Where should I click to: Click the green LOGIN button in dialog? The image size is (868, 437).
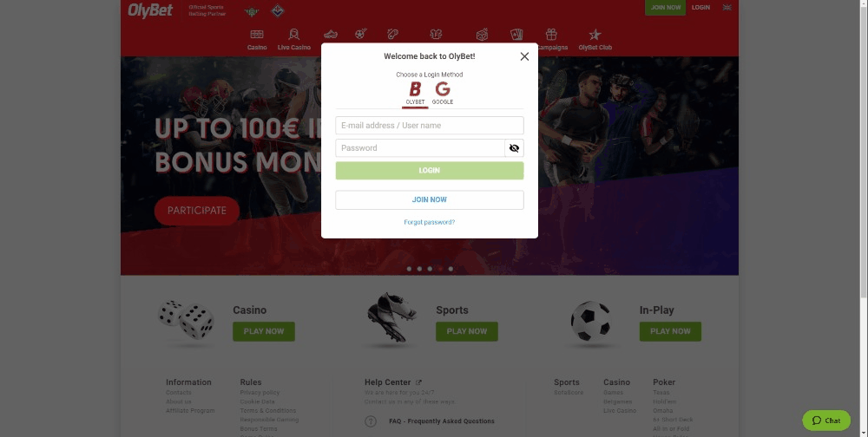point(430,170)
